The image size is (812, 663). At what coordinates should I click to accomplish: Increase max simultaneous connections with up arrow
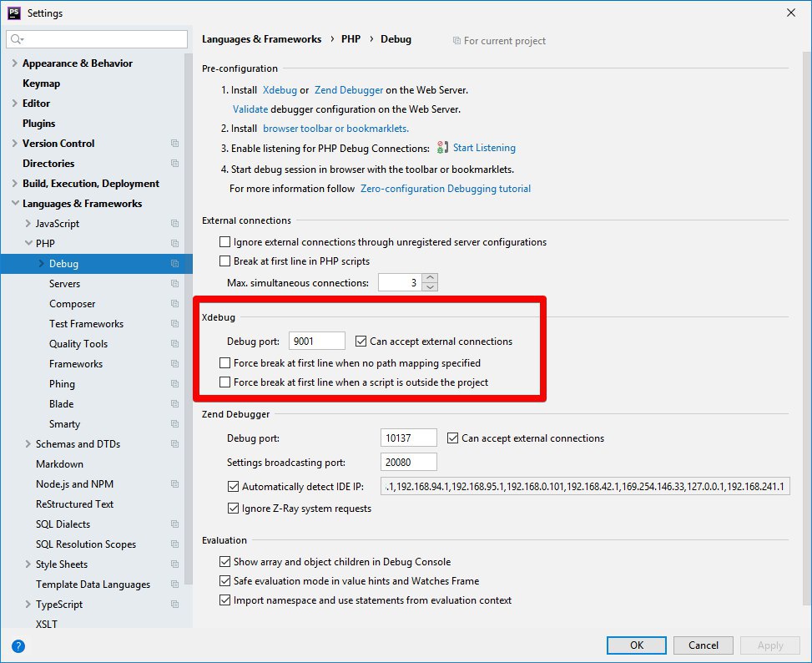[430, 277]
